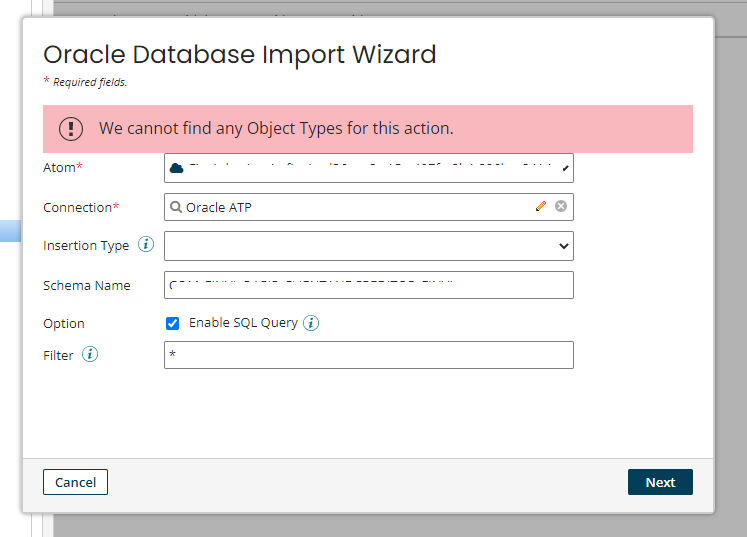The height and width of the screenshot is (537, 747).
Task: Click the Option label
Action: (64, 324)
